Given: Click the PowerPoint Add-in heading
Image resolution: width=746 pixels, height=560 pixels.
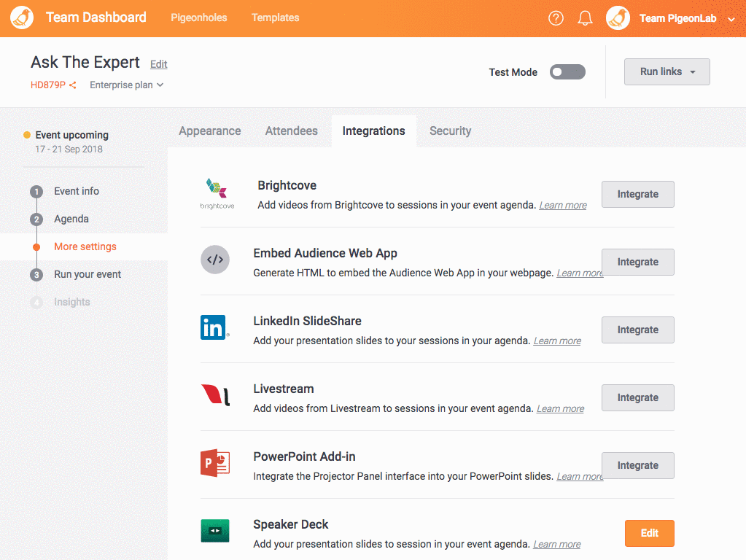Looking at the screenshot, I should [305, 456].
